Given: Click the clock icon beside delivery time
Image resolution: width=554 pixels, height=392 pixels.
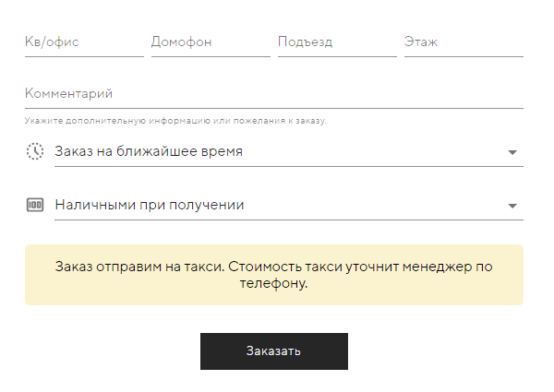Looking at the screenshot, I should click(35, 151).
